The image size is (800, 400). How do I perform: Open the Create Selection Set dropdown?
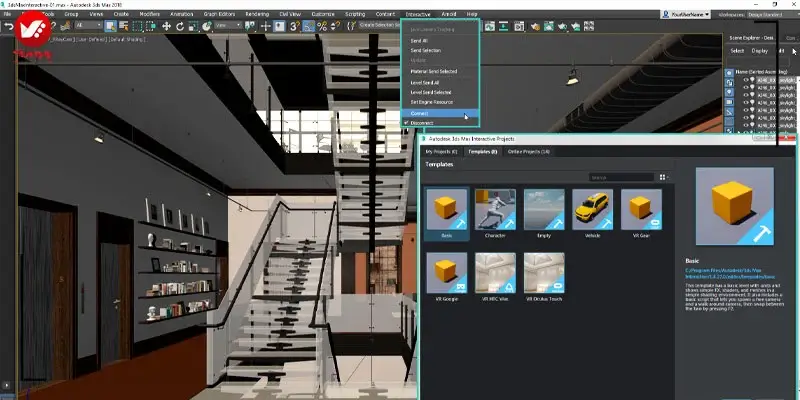pyautogui.click(x=380, y=25)
